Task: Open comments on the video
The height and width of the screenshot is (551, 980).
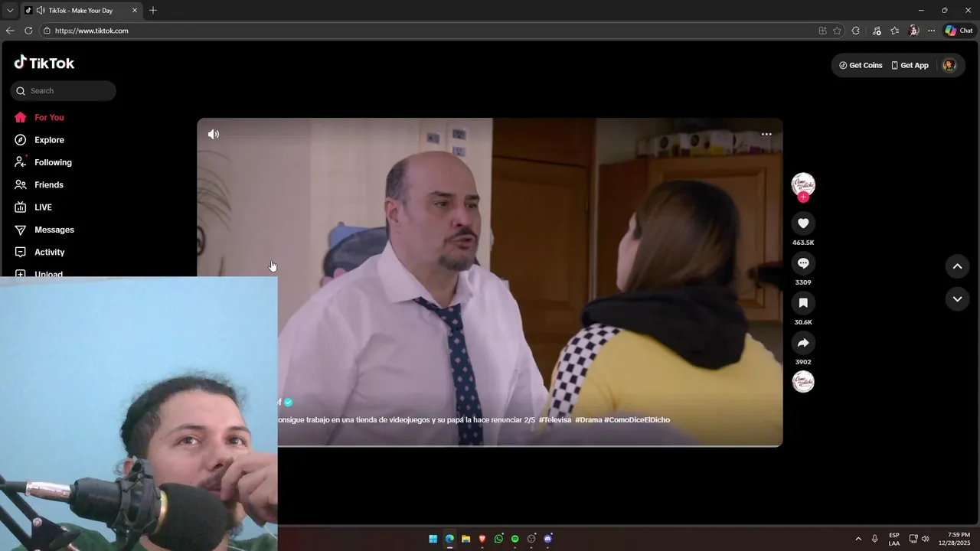Action: (x=803, y=263)
